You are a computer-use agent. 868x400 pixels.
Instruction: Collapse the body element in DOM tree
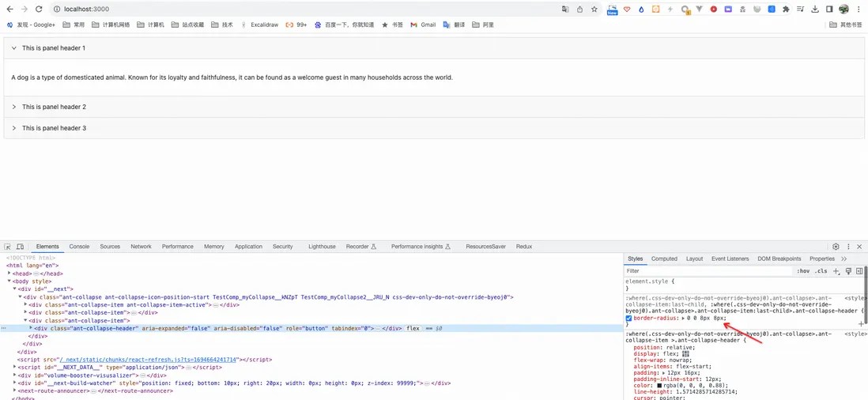[9, 281]
